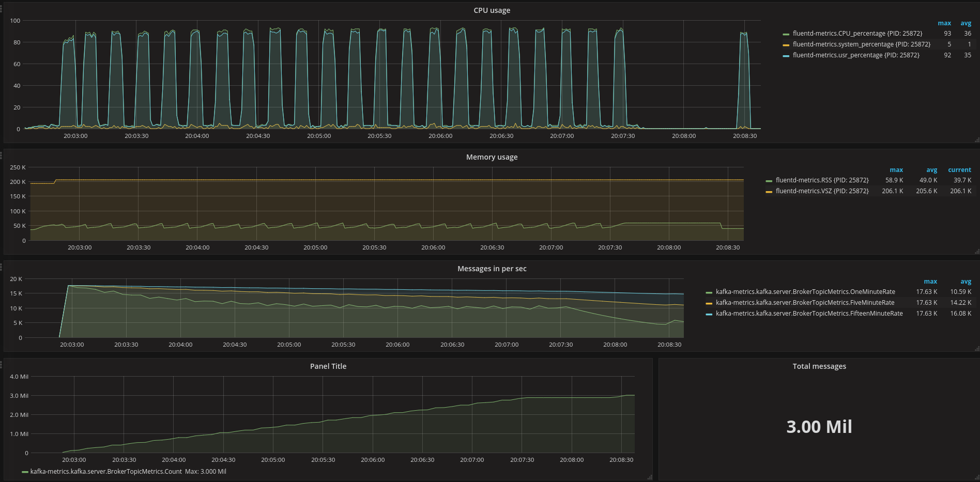Click 4.0 Mil label on Panel Title axis

pyautogui.click(x=19, y=377)
